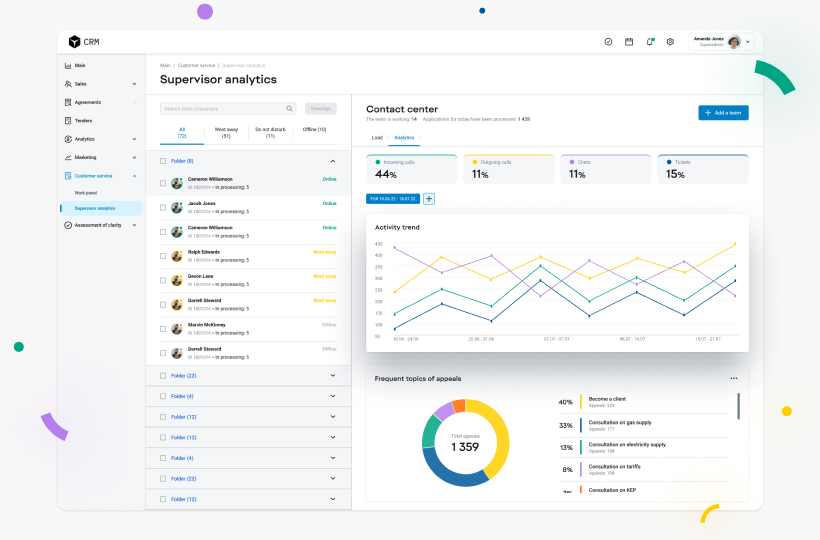Tick the Folder (8) checkbox

[x=163, y=160]
